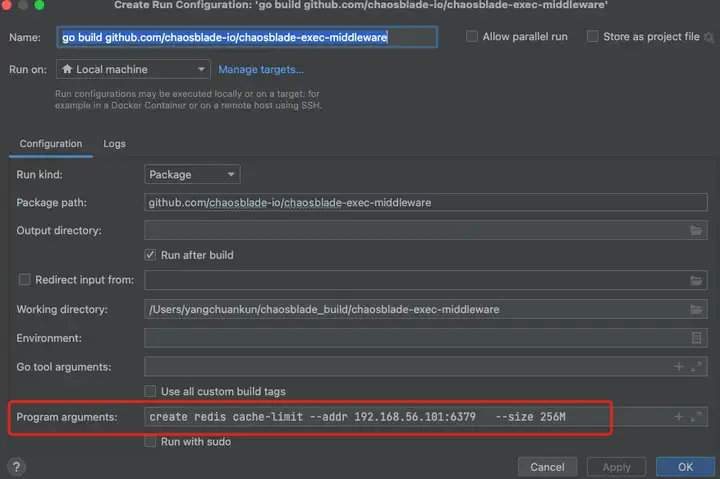Select the Configuration tab

click(51, 144)
